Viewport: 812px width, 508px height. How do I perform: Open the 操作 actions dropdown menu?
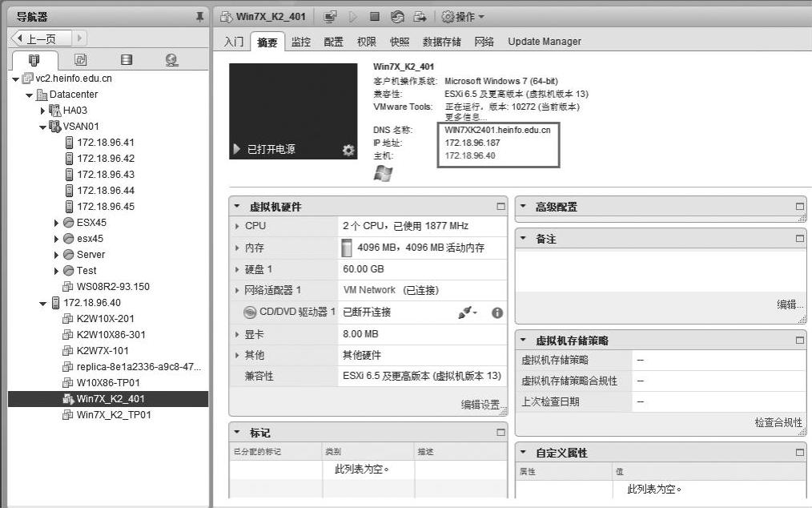[x=464, y=17]
